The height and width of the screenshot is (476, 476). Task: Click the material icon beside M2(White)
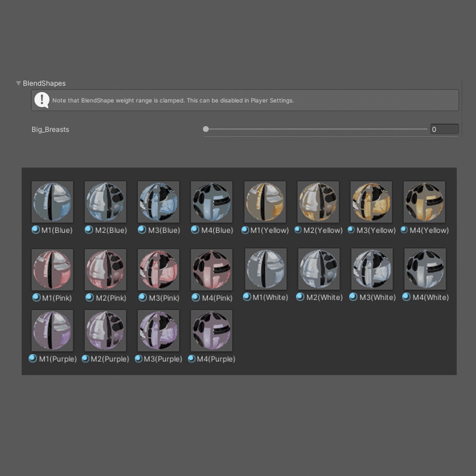pyautogui.click(x=300, y=297)
